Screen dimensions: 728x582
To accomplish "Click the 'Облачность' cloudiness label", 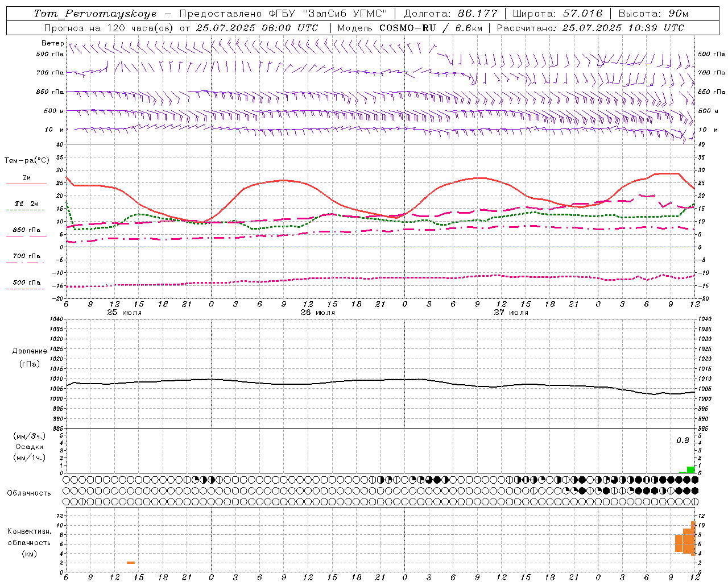I will pos(29,493).
